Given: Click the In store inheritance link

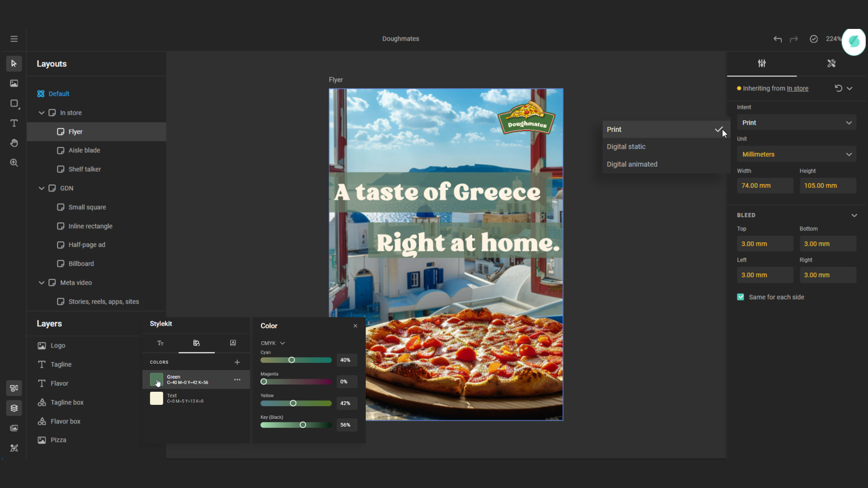Looking at the screenshot, I should (x=797, y=88).
